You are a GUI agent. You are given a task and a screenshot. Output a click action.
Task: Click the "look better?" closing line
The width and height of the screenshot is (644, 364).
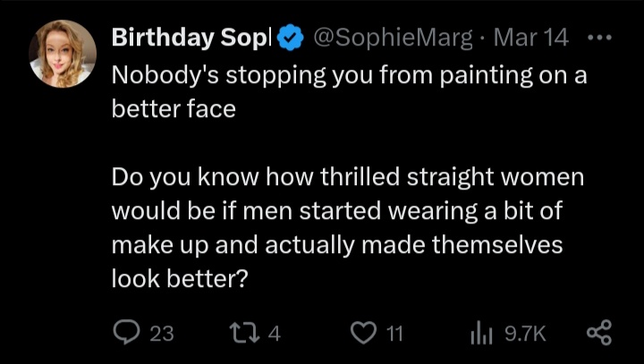[x=179, y=279]
